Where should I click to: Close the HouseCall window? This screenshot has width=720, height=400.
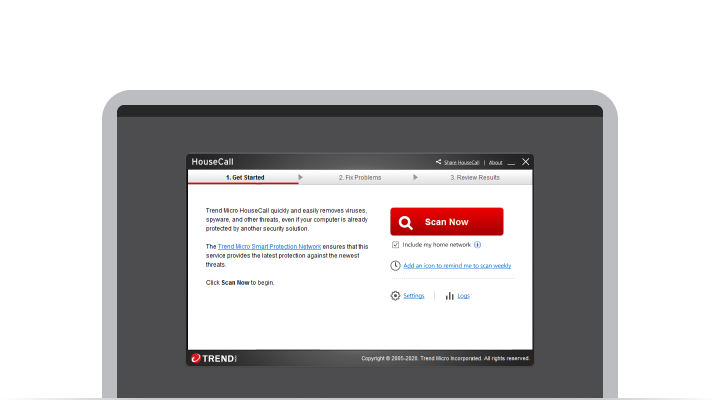[526, 162]
